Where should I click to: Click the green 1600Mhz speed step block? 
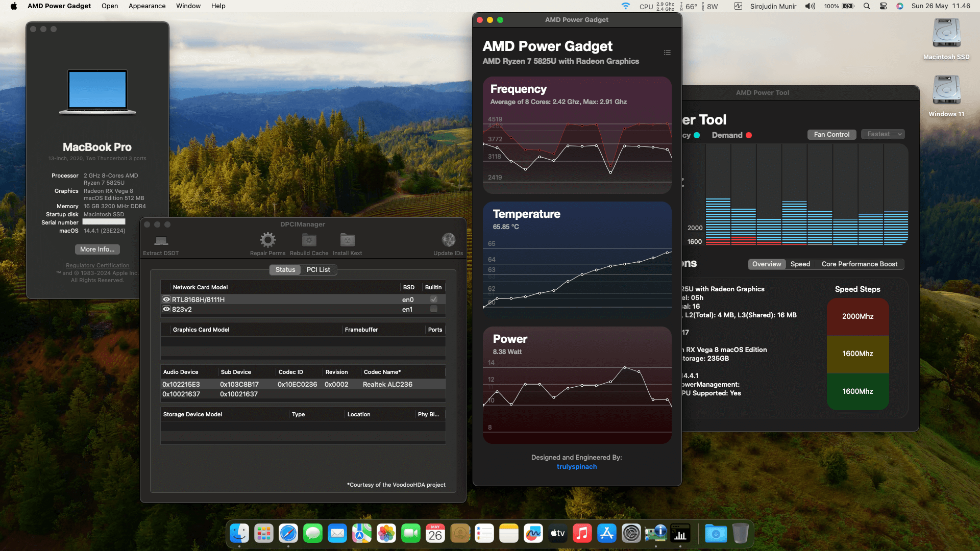(x=858, y=391)
